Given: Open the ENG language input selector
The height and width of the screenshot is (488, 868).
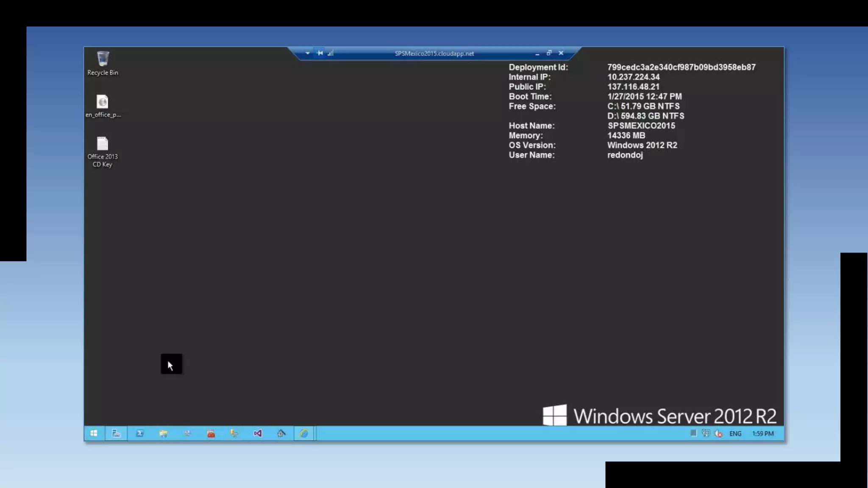Looking at the screenshot, I should point(735,433).
